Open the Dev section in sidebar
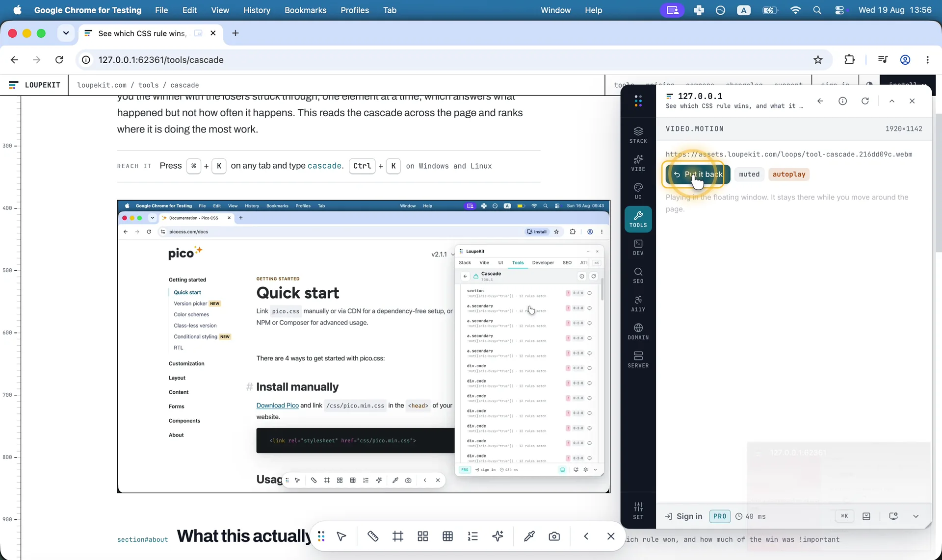Image resolution: width=942 pixels, height=560 pixels. click(x=638, y=247)
